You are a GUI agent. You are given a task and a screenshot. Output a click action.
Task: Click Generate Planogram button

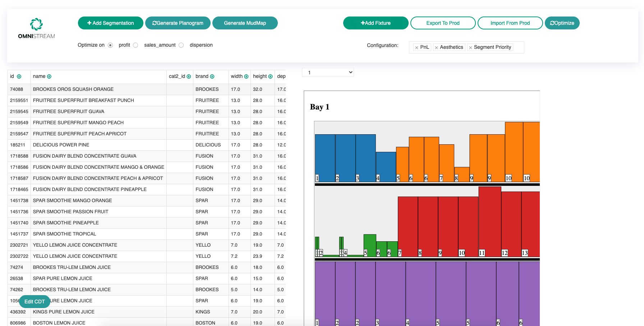pyautogui.click(x=178, y=23)
